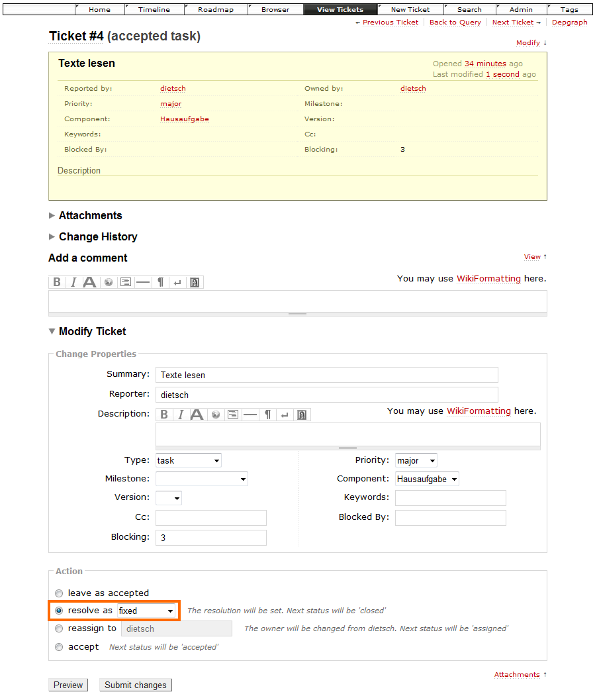Select the "leave as accepted" radio option
Viewport: 597px width, 700px height.
point(60,593)
